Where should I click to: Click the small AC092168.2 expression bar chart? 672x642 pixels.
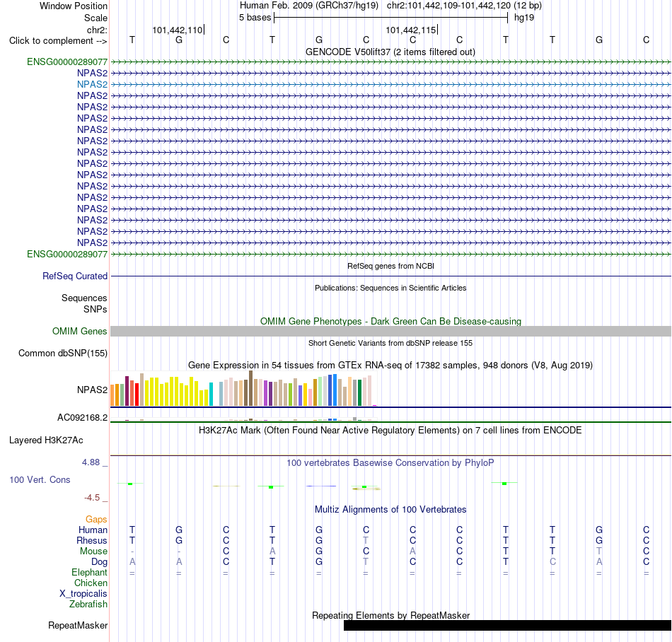[243, 419]
